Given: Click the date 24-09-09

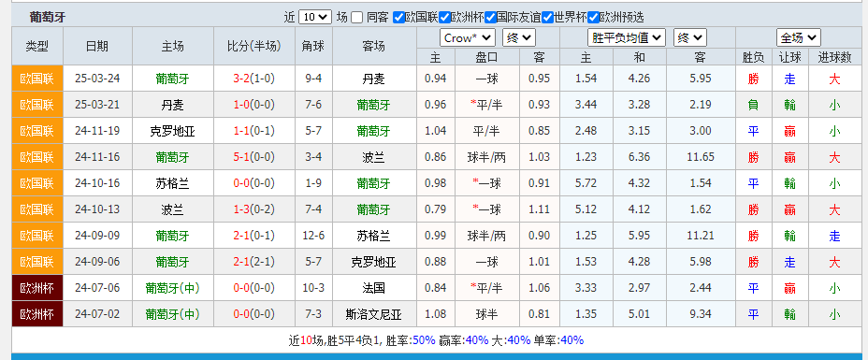Looking at the screenshot, I should click(x=97, y=236).
